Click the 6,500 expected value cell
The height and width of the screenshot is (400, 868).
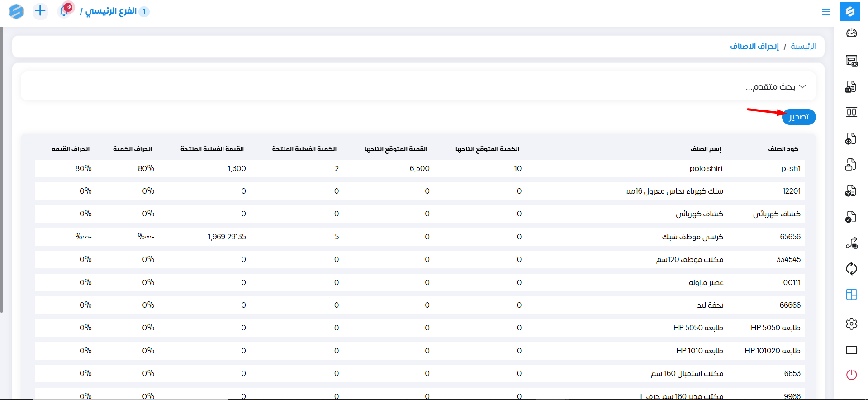(x=419, y=168)
